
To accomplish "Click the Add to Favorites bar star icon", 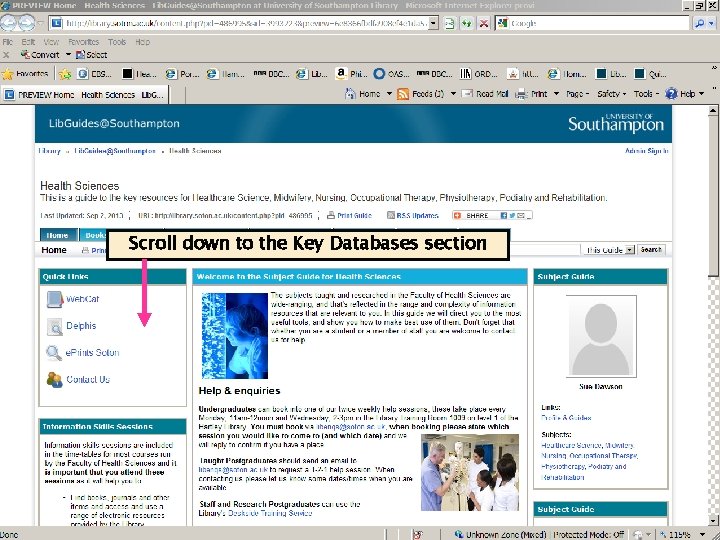I will (65, 74).
